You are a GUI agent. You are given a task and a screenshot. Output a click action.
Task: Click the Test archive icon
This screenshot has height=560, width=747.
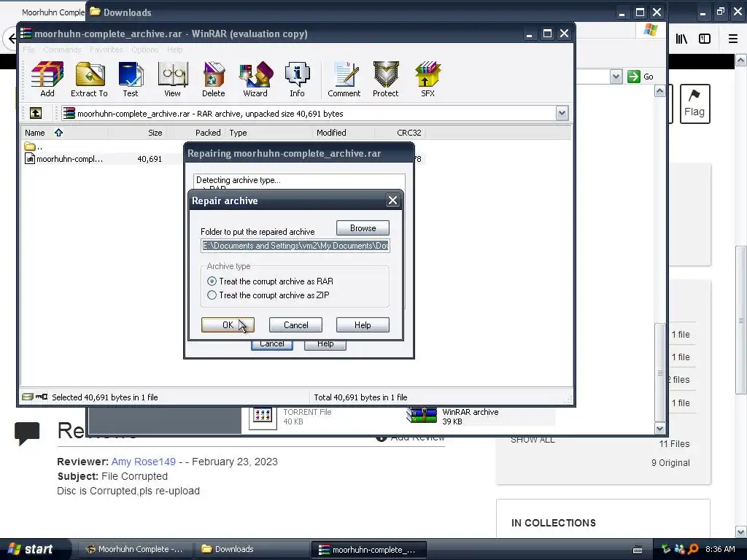131,79
